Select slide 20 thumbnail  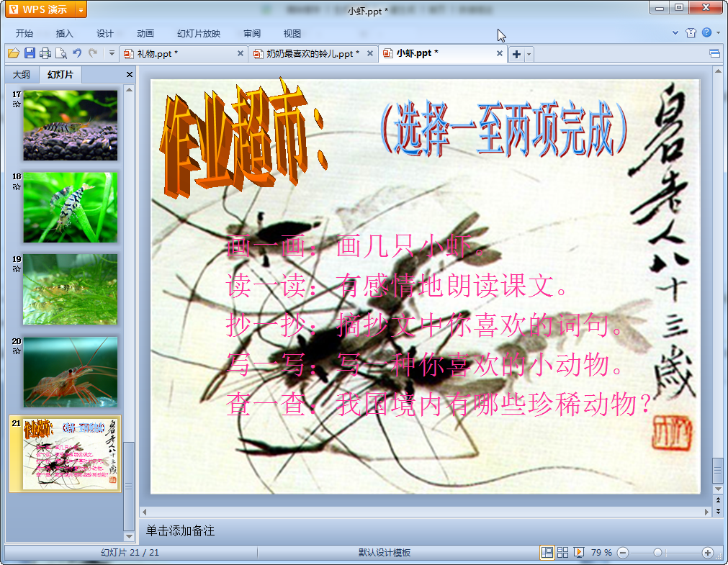point(71,372)
